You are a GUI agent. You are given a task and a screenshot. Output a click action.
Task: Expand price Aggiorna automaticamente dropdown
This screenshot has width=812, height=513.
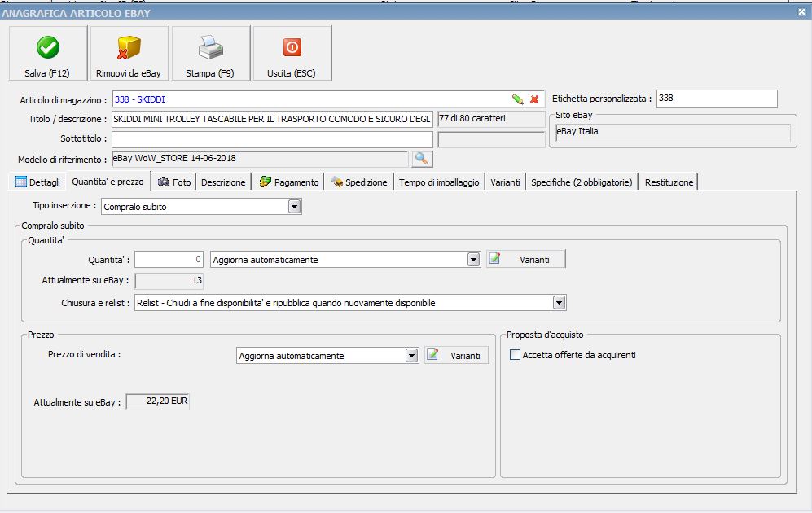pos(411,356)
